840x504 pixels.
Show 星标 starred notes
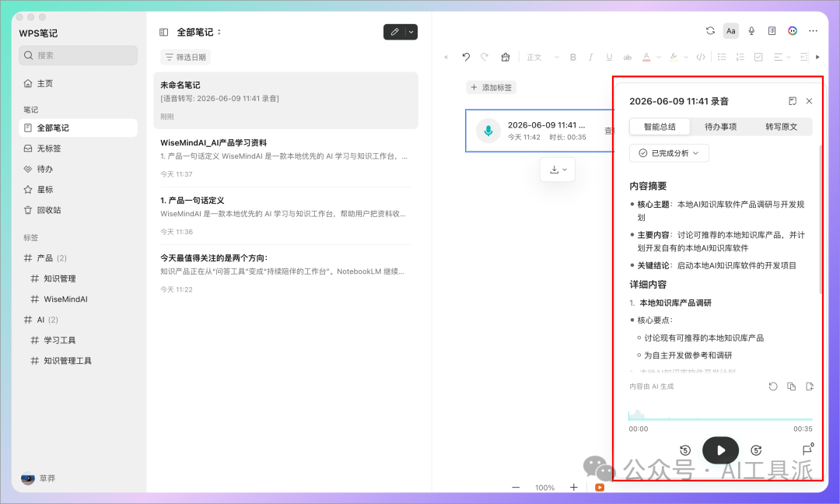[79, 189]
